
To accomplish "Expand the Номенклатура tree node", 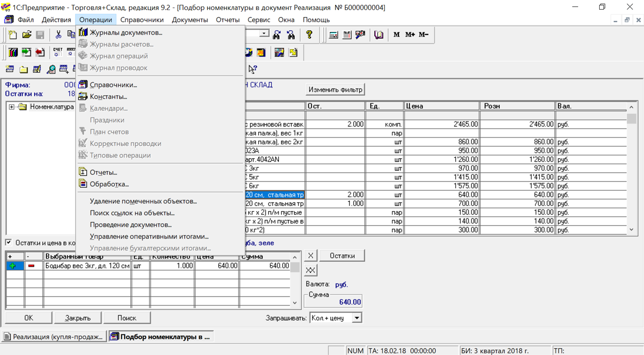I will pyautogui.click(x=12, y=107).
